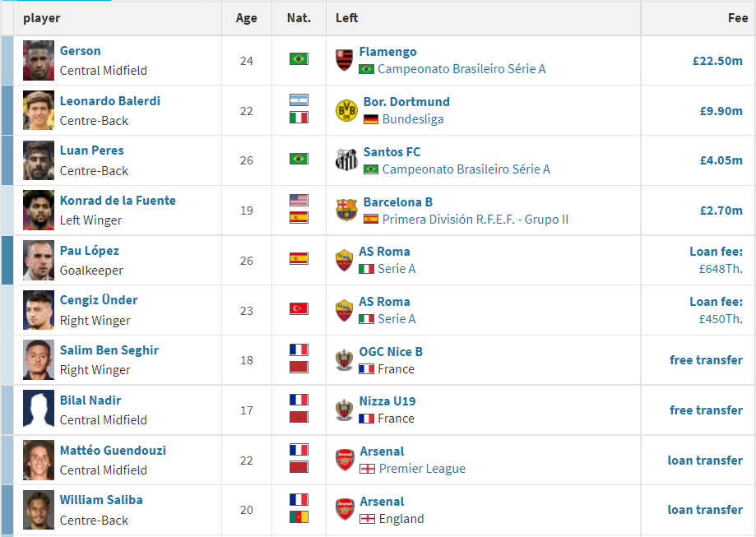Click Bilal Nadir's placeholder silhouette photo
Viewport: 756px width, 537px height.
pyautogui.click(x=39, y=410)
